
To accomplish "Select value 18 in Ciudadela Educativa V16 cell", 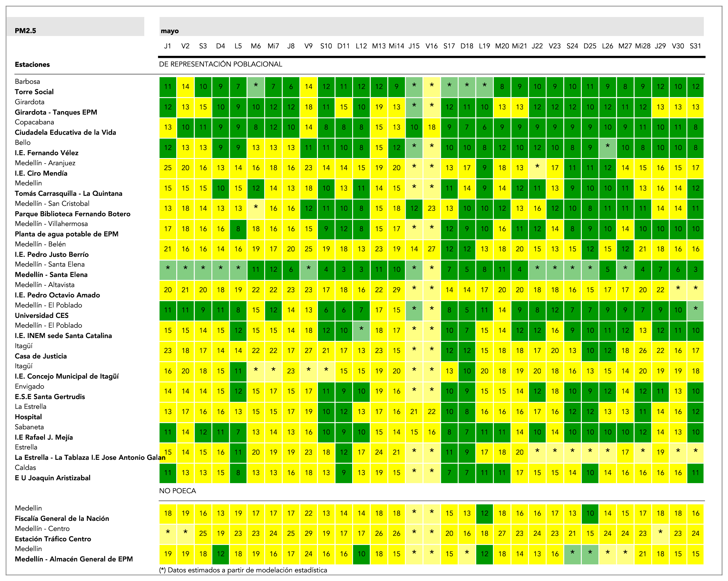I will click(432, 127).
